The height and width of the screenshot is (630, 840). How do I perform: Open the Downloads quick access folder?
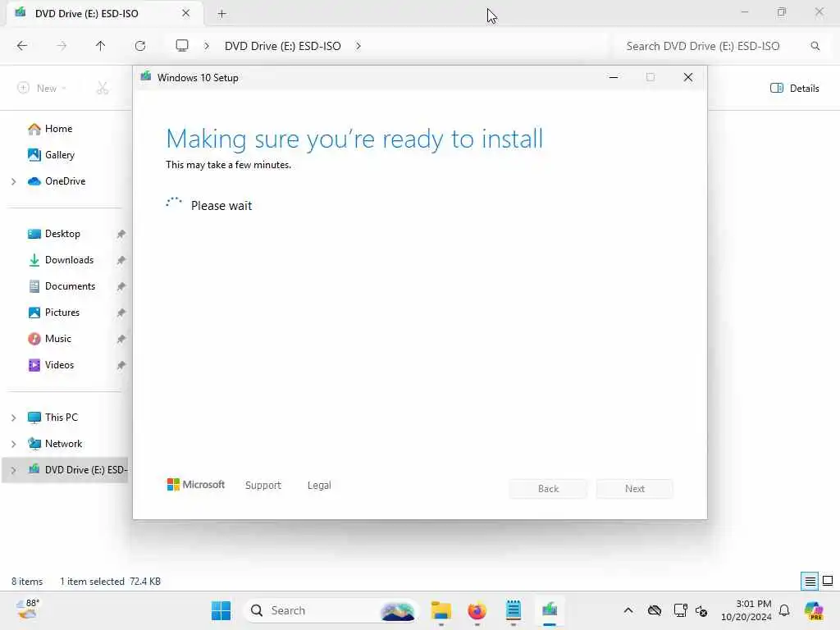coord(69,260)
